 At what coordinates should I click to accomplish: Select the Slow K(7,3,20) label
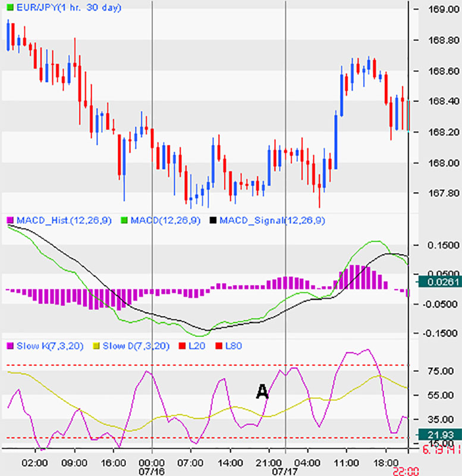(x=50, y=346)
